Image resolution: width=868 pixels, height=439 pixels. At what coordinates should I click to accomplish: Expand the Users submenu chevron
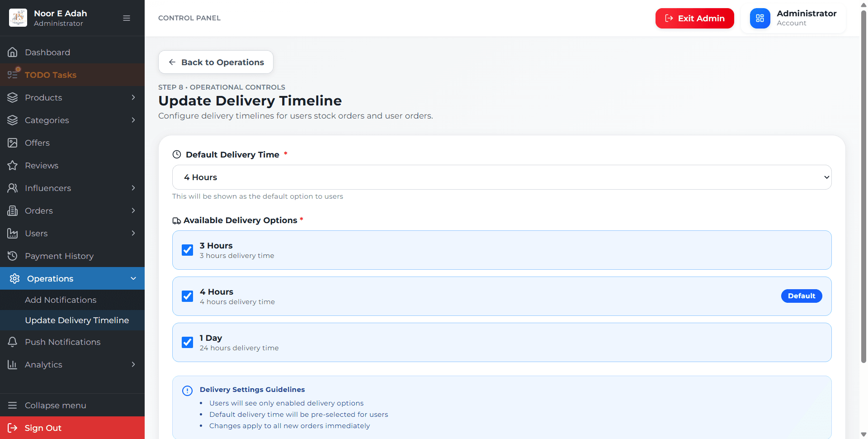tap(133, 233)
